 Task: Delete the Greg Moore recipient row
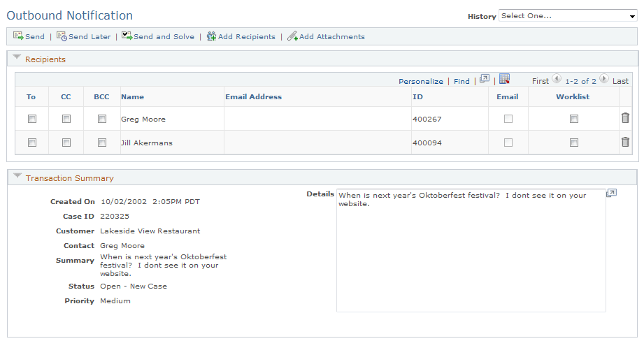tap(625, 118)
